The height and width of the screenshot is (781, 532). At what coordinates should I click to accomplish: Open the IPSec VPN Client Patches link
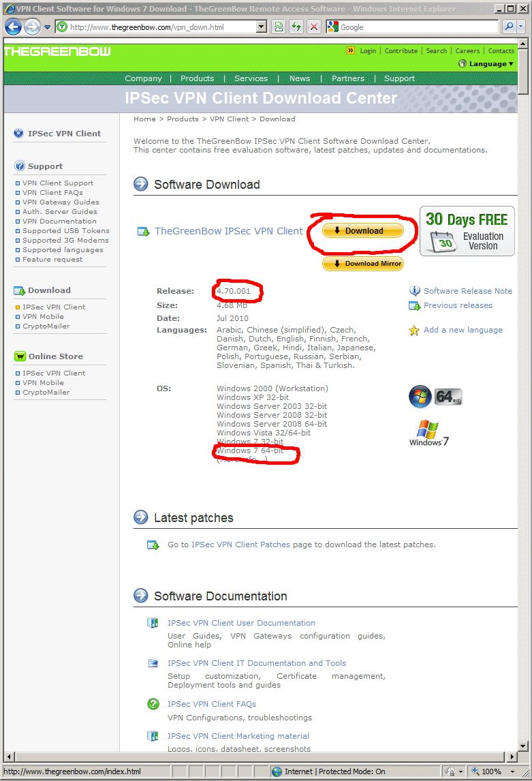pyautogui.click(x=241, y=545)
